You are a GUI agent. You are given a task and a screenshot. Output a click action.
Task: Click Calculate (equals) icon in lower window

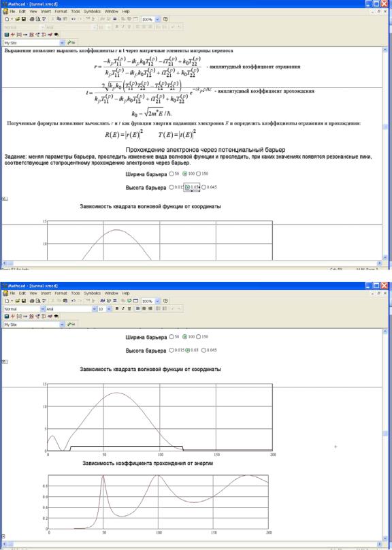click(x=114, y=301)
